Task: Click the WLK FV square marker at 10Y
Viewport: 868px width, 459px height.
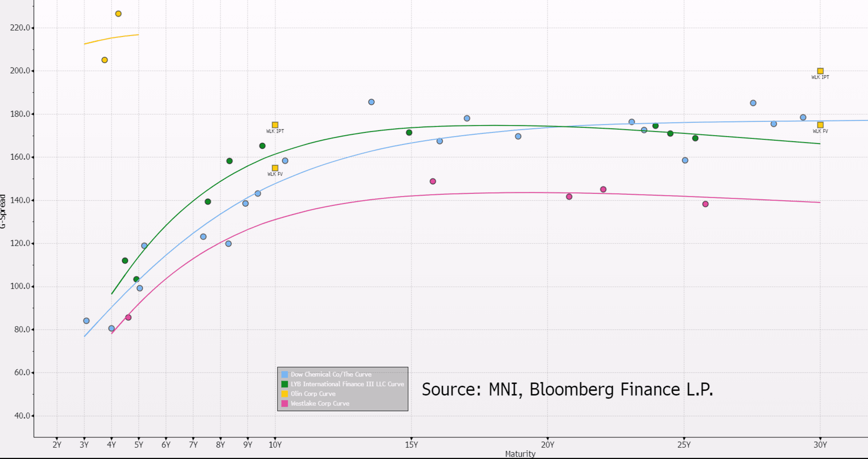Action: pyautogui.click(x=275, y=168)
